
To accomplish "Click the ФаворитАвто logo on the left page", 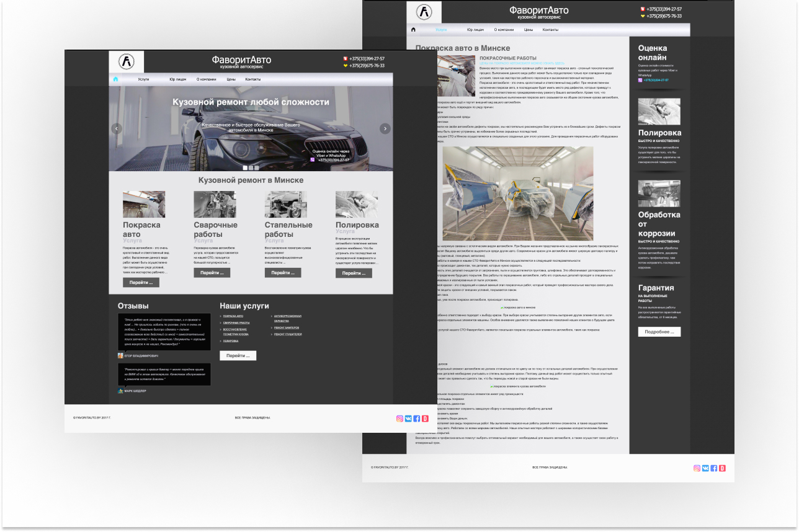I will coord(127,62).
